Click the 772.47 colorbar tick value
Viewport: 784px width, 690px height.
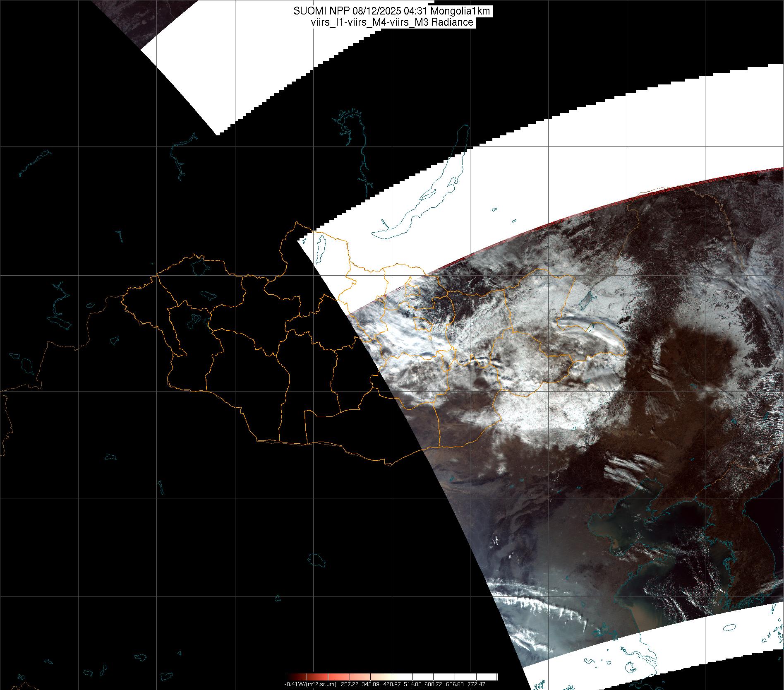(476, 684)
